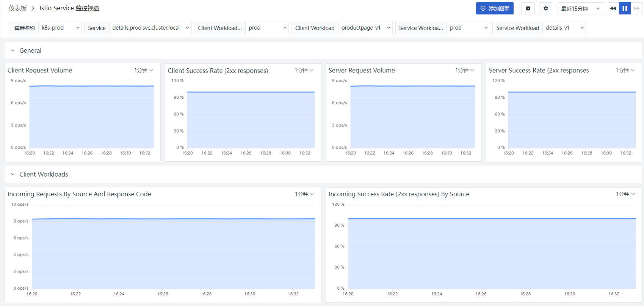Open the Service Workload details-v1 dropdown

point(564,28)
